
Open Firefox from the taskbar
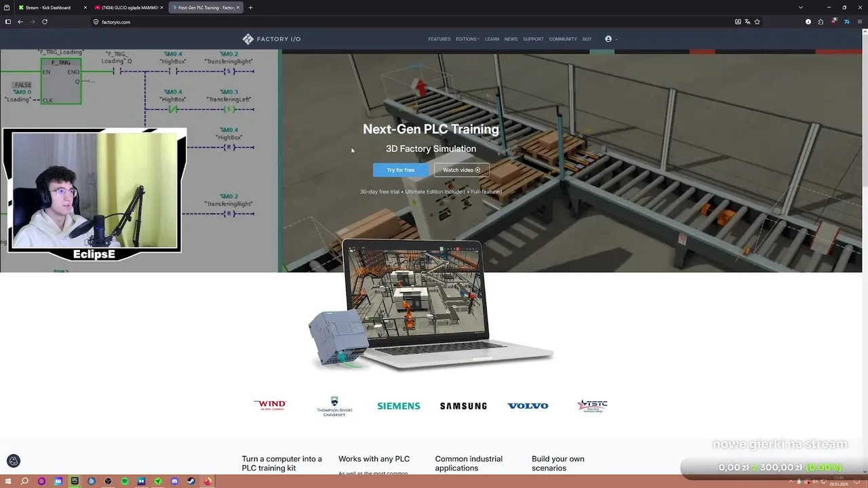tap(208, 481)
